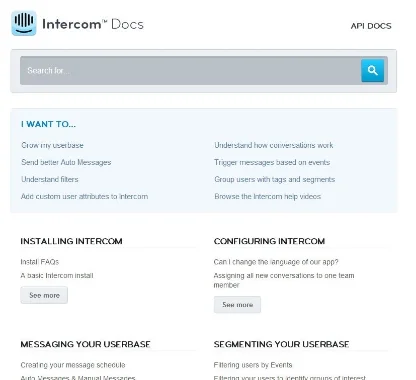Click the 'I WANT TO...' heading

click(48, 124)
